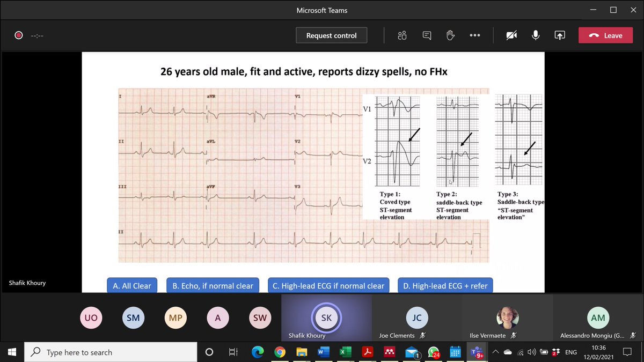Screen dimensions: 644x362
Task: Turn on the camera
Action: tap(511, 35)
